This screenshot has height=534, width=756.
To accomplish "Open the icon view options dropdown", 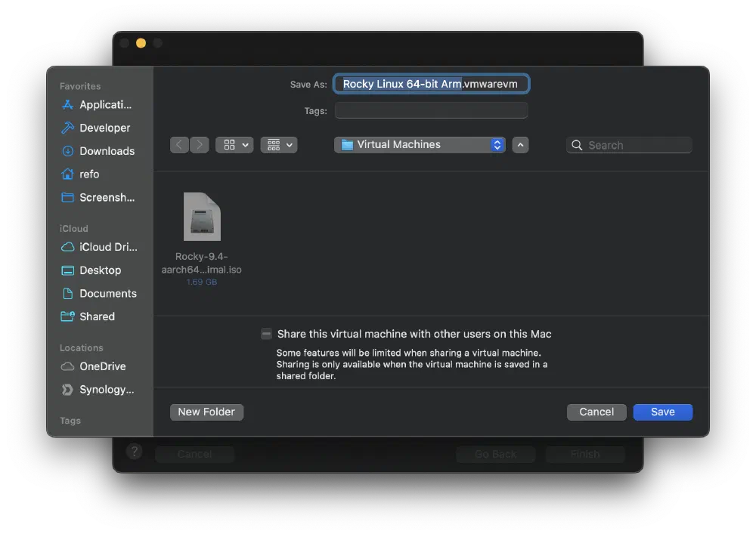I will point(234,144).
